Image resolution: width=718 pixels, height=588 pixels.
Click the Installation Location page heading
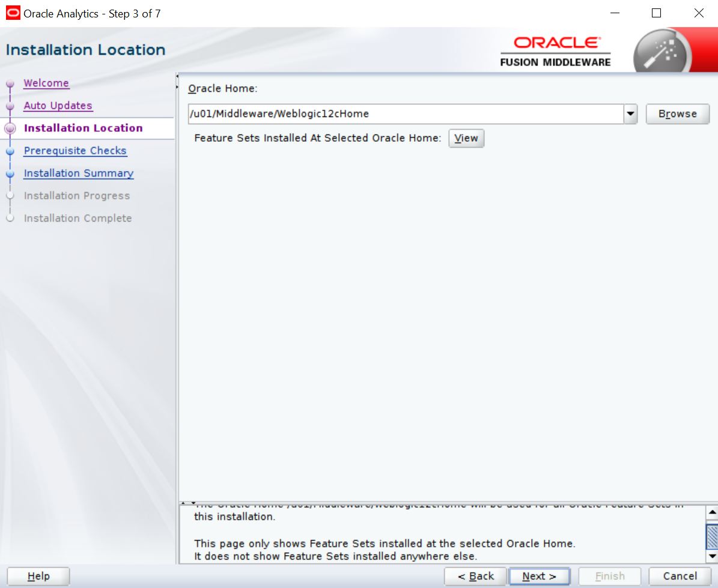point(86,50)
